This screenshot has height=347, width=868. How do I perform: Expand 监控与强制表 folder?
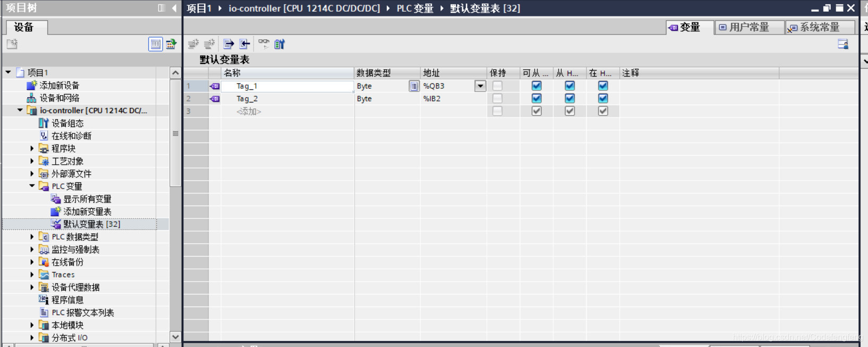32,250
